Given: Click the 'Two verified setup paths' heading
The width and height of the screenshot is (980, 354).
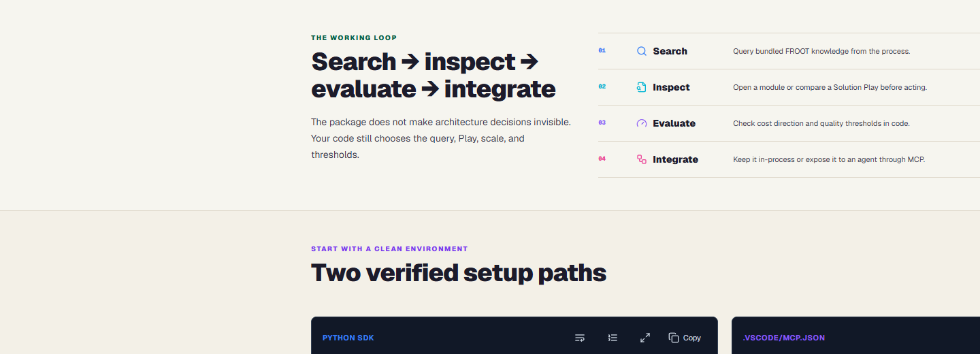Looking at the screenshot, I should [459, 273].
